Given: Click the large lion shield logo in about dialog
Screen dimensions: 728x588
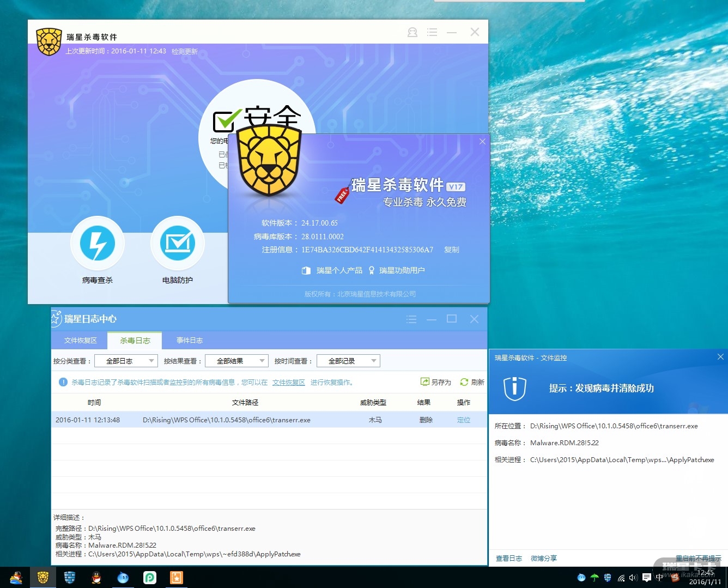Looking at the screenshot, I should coord(270,161).
